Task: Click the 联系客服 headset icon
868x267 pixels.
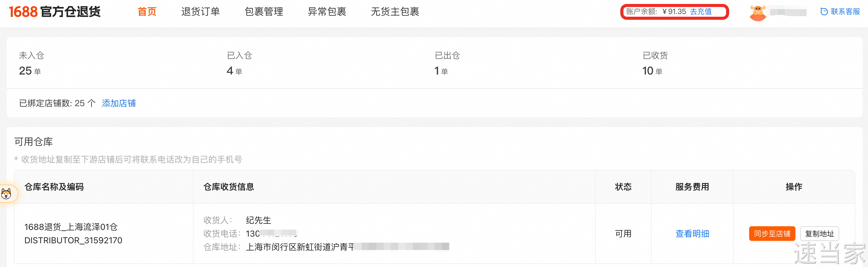Action: pyautogui.click(x=824, y=12)
